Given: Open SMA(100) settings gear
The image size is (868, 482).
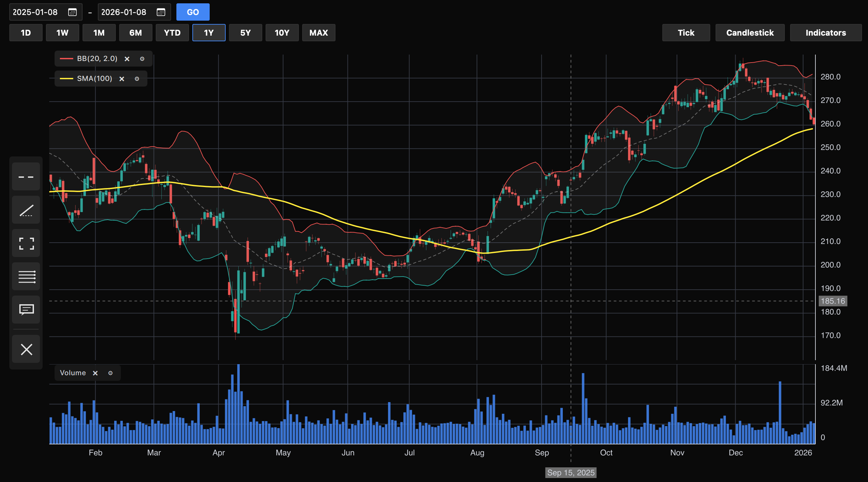Looking at the screenshot, I should [137, 79].
